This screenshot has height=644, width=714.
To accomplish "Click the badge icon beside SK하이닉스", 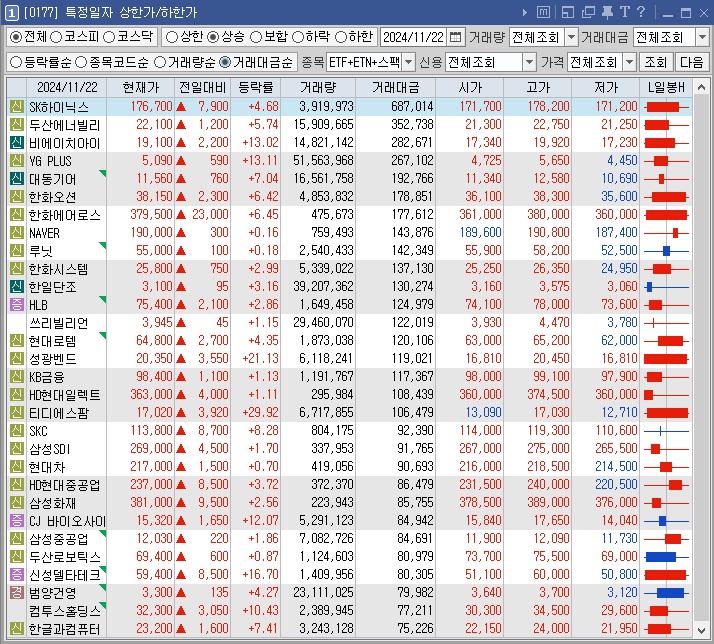I will coord(17,107).
